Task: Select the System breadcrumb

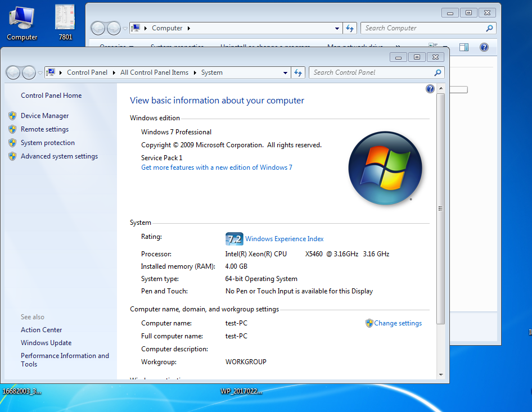Action: [211, 73]
